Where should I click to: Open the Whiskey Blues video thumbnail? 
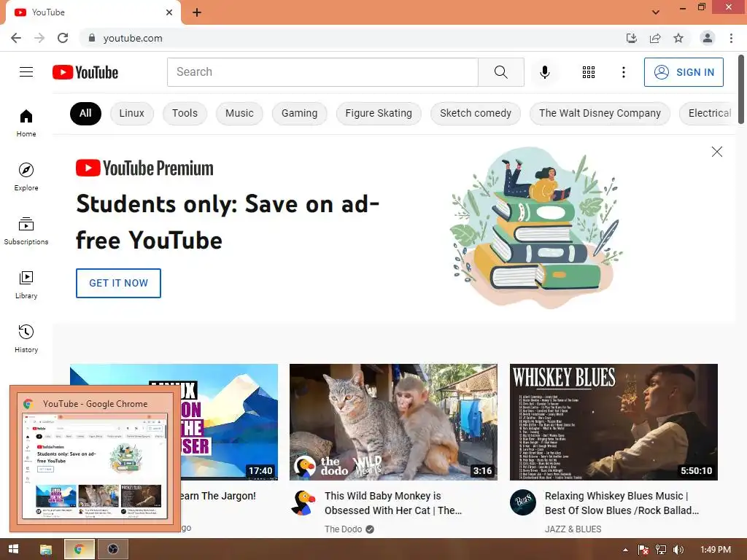tap(614, 422)
